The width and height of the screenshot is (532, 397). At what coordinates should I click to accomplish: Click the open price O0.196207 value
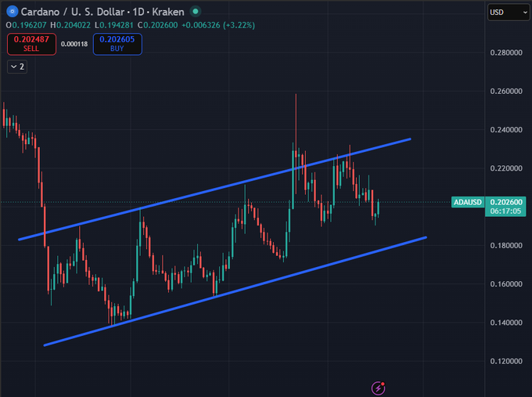tap(26, 25)
